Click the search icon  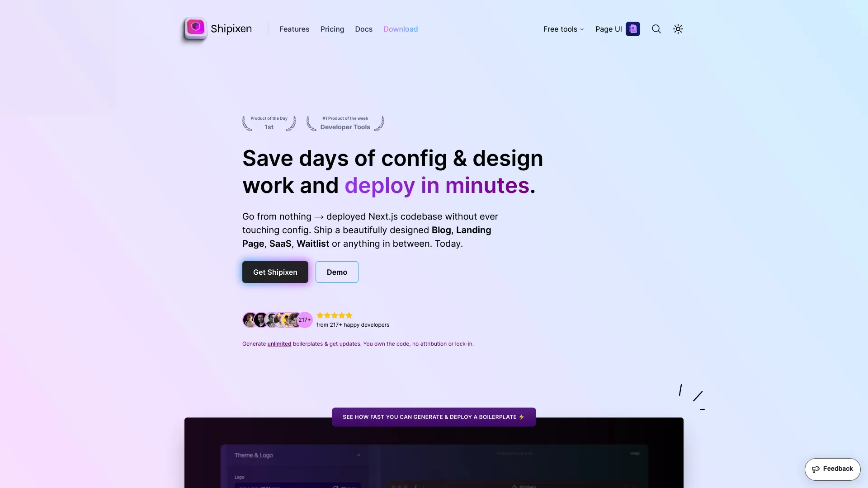pos(656,28)
